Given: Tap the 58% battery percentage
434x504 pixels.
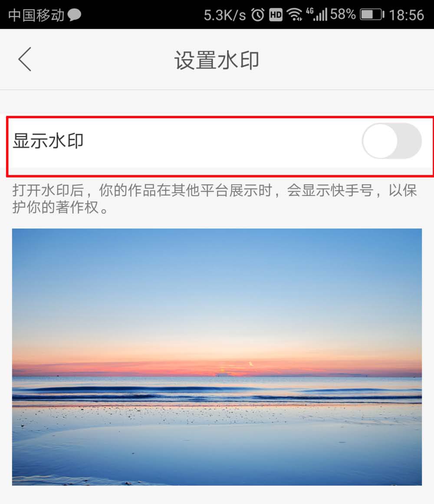Looking at the screenshot, I should click(342, 14).
